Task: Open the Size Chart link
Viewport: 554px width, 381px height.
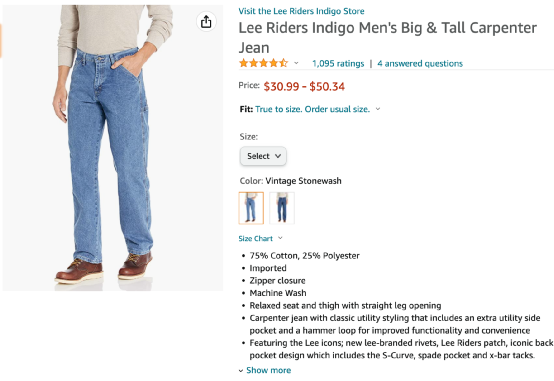Action: click(255, 239)
